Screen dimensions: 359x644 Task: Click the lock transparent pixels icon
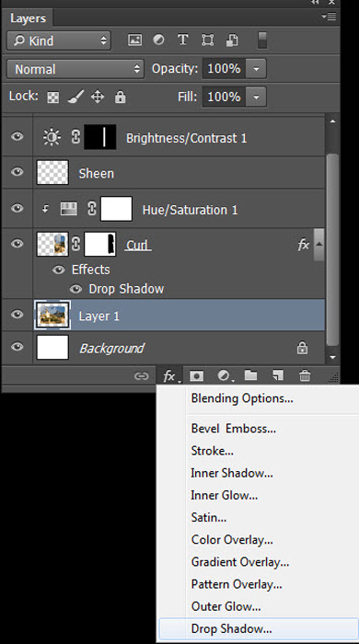(53, 98)
